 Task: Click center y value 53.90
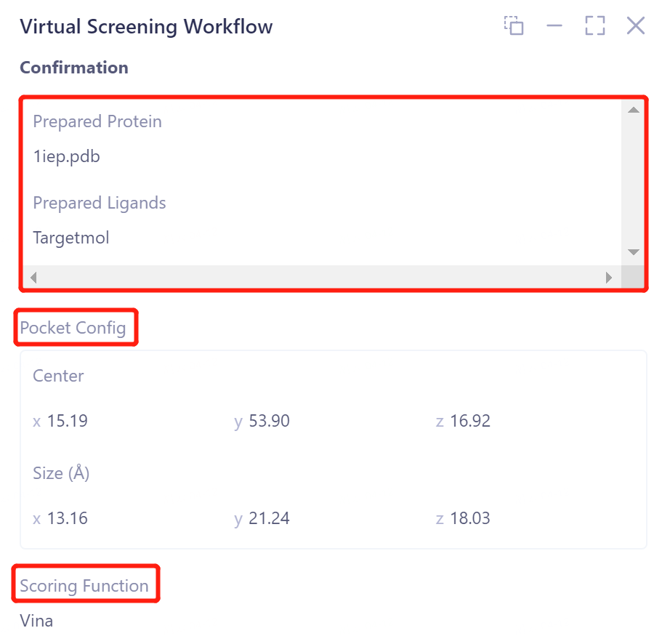pyautogui.click(x=269, y=421)
